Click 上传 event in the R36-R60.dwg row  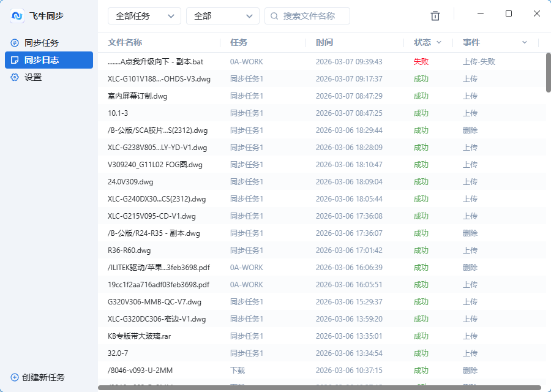470,251
